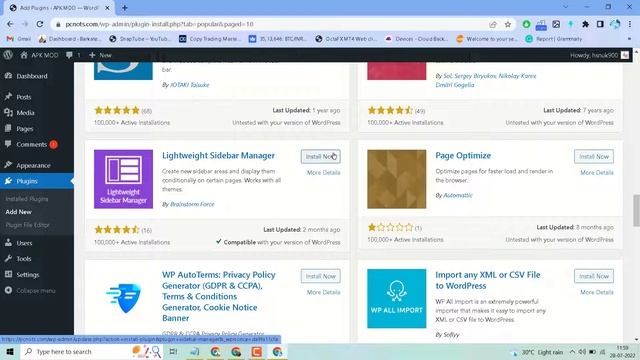
Task: Collapse the admin sidebar menu
Action: pos(35,291)
